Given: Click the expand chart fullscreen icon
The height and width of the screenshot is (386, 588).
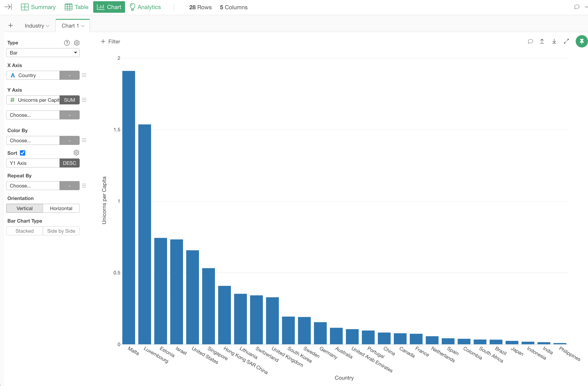Looking at the screenshot, I should (x=566, y=41).
